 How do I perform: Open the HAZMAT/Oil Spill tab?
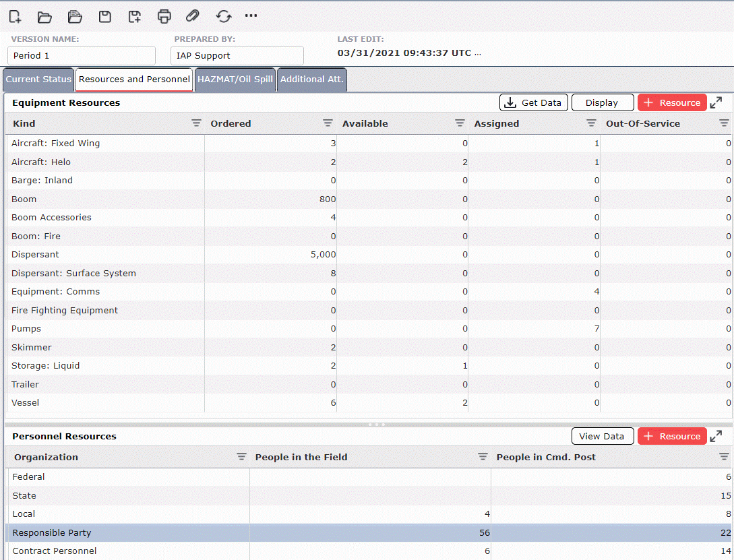[x=235, y=79]
